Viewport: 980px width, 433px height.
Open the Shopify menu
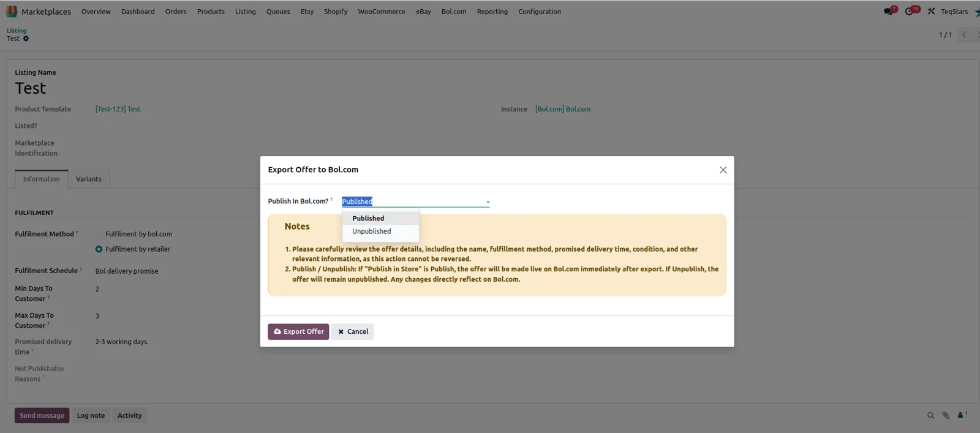336,12
